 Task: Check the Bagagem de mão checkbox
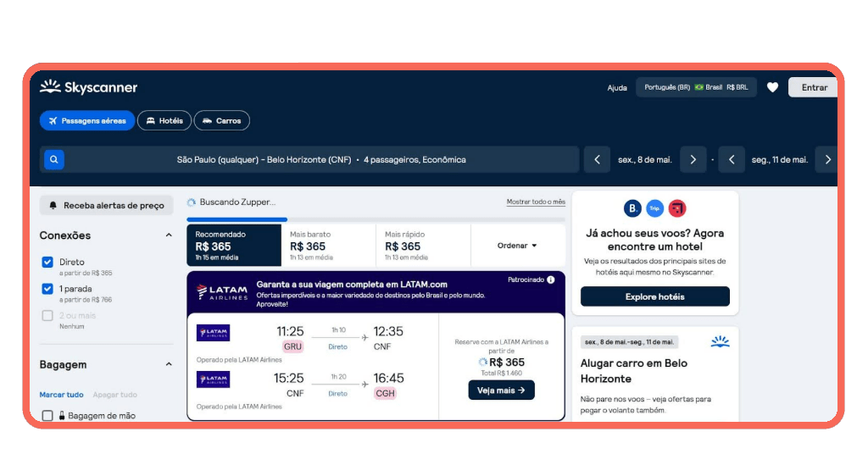point(47,416)
